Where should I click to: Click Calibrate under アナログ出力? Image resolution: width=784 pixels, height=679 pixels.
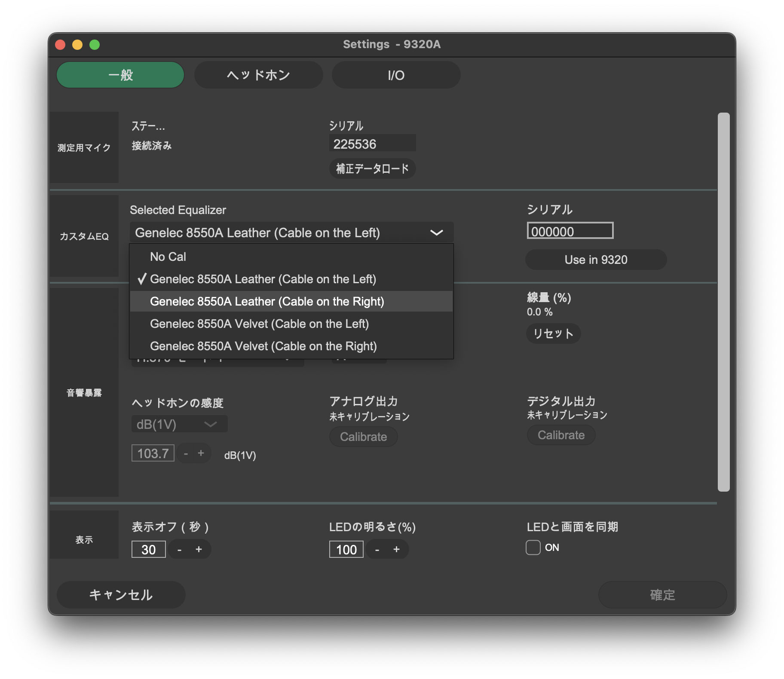tap(363, 437)
